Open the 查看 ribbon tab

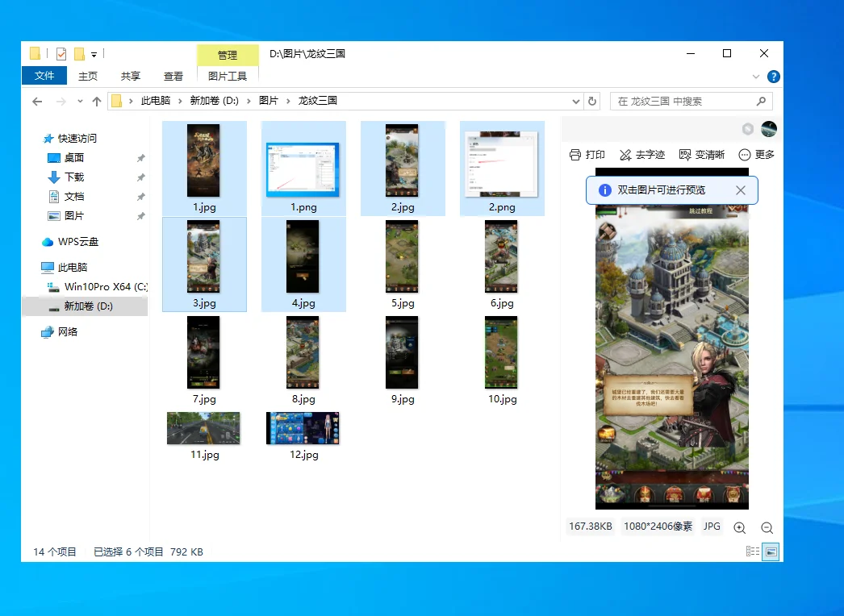click(173, 76)
